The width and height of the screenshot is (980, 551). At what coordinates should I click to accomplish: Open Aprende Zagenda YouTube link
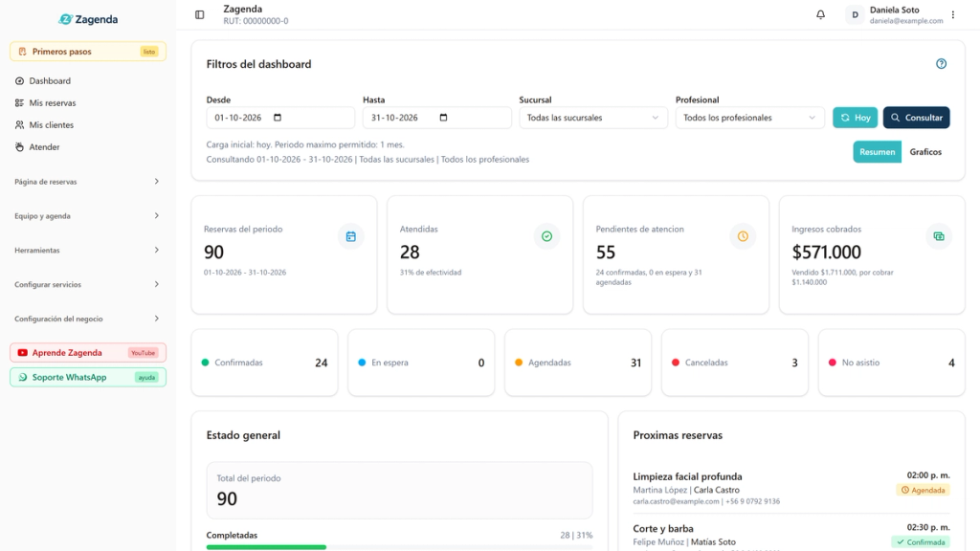point(87,352)
